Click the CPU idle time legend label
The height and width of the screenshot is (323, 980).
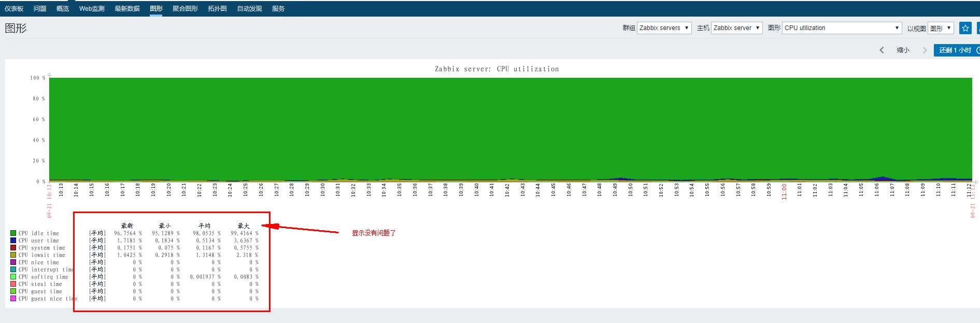[x=39, y=233]
